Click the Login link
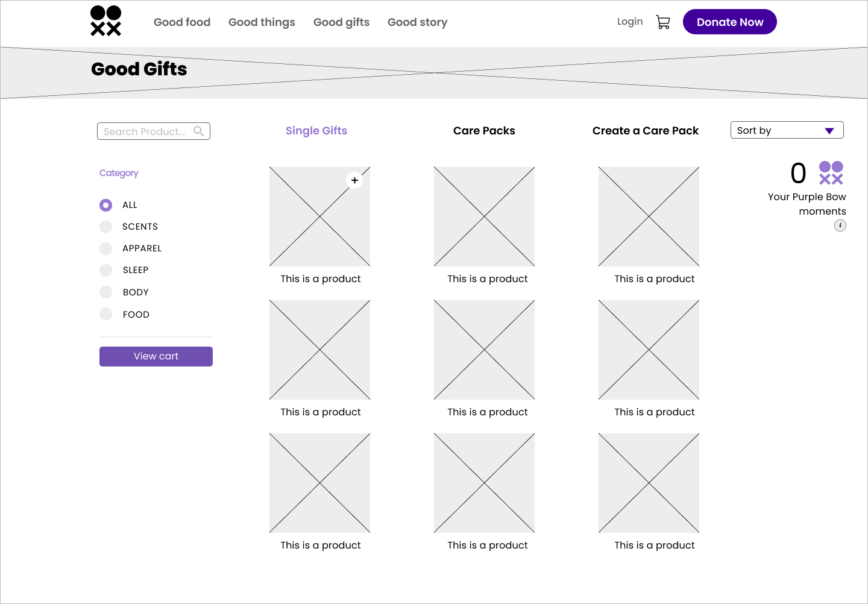 (630, 22)
